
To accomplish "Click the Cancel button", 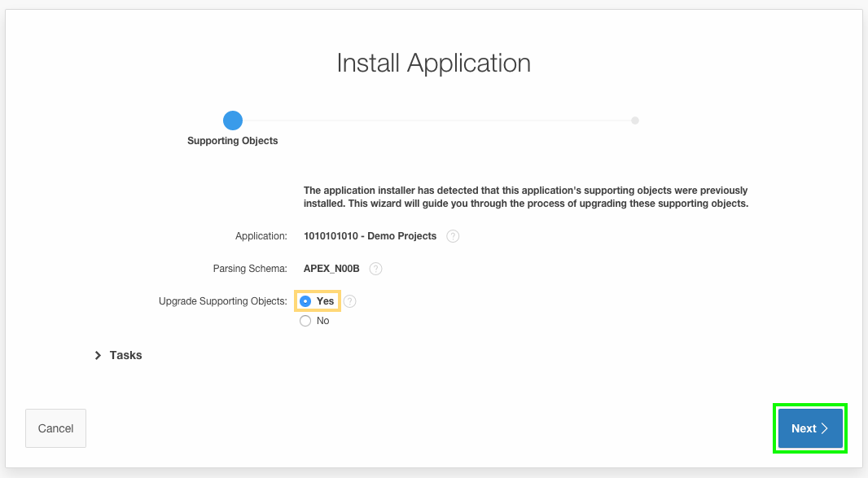I will (55, 428).
